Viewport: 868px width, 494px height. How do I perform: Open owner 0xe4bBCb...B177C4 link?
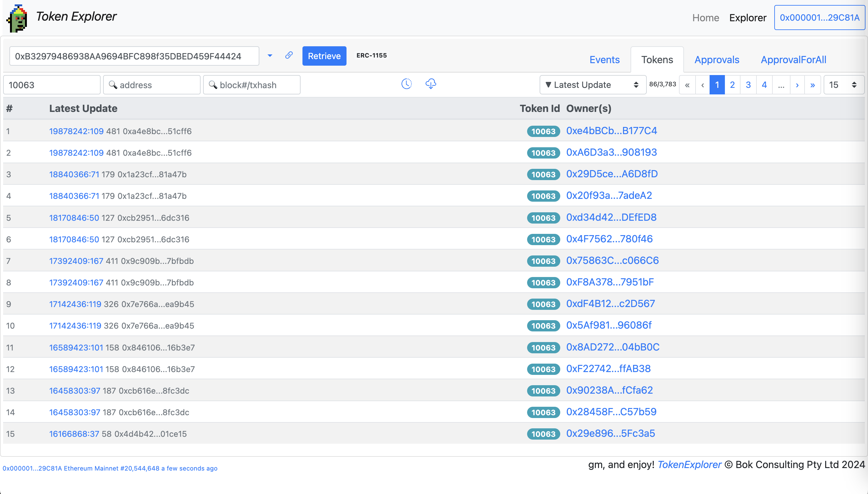[x=611, y=131]
